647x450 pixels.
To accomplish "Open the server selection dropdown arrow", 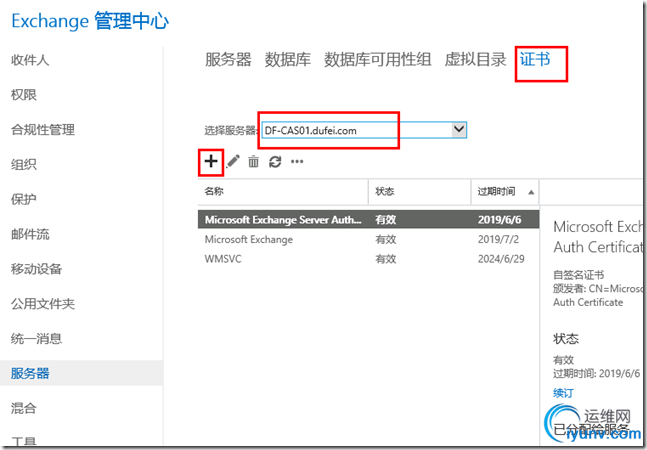I will [x=459, y=130].
